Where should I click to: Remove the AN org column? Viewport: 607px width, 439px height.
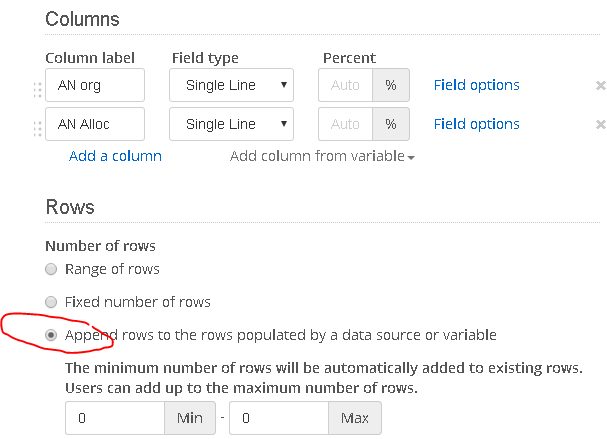[x=600, y=86]
